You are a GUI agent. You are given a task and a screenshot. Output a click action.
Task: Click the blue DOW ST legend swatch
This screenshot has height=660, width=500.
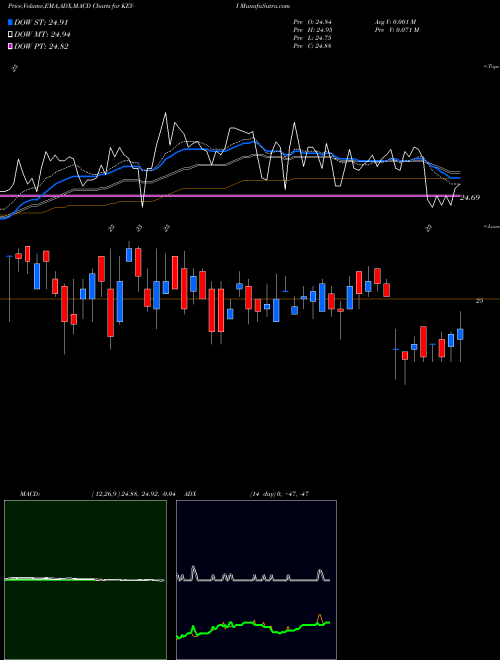(10, 22)
